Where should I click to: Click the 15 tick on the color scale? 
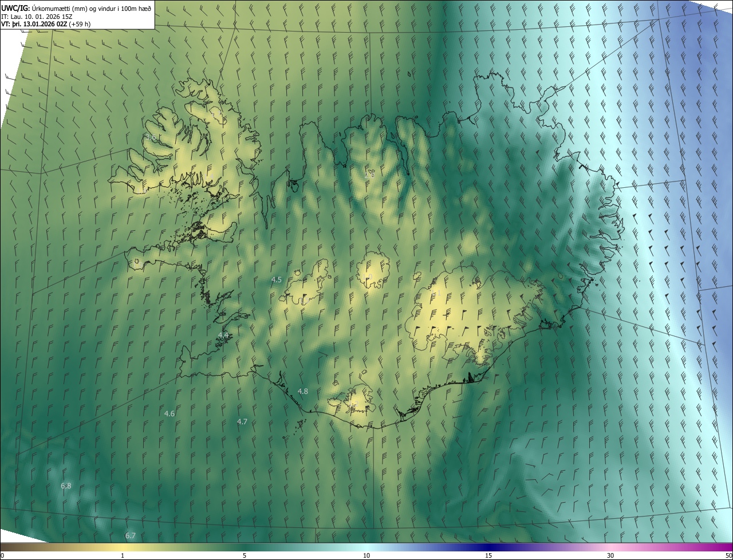488,555
